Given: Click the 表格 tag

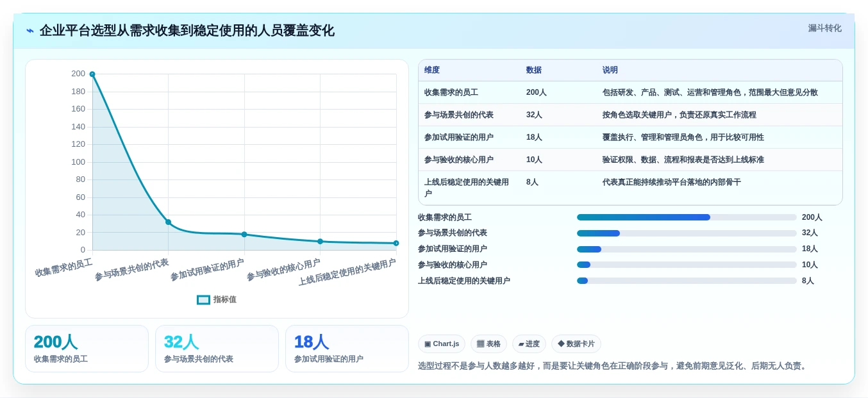Looking at the screenshot, I should [x=488, y=344].
